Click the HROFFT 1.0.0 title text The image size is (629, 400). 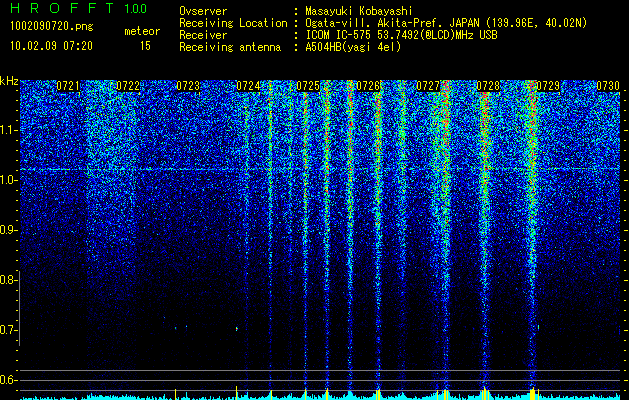(79, 8)
